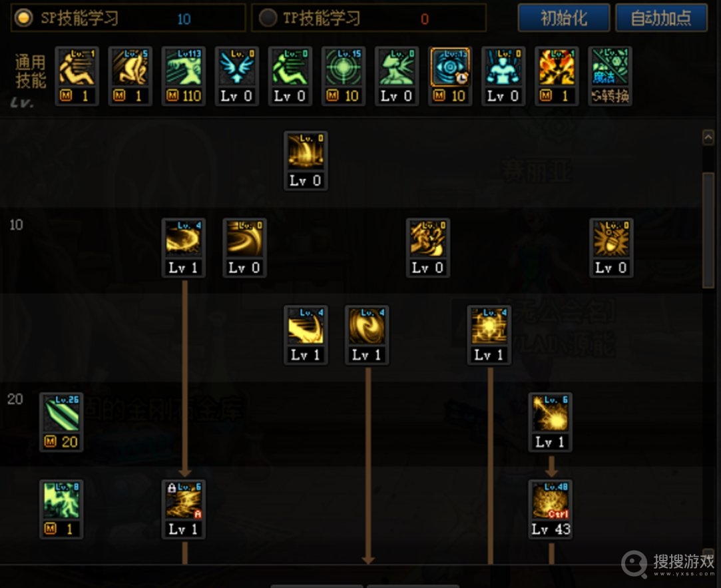Viewport: 721px width, 588px height.
Task: Select the Lv113 green dash skill icon
Action: 184,77
